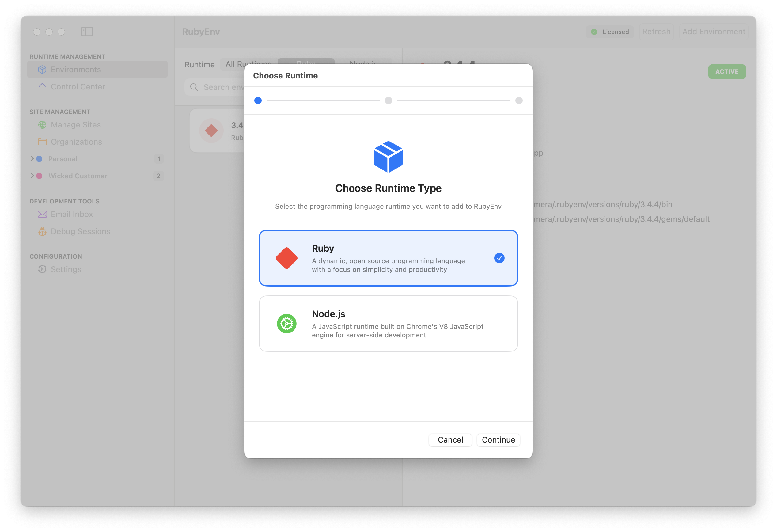
Task: Click the Settings gear icon
Action: tap(42, 269)
